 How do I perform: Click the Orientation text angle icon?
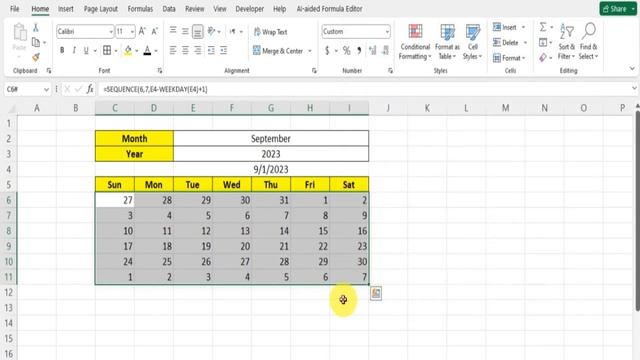pyautogui.click(x=211, y=31)
